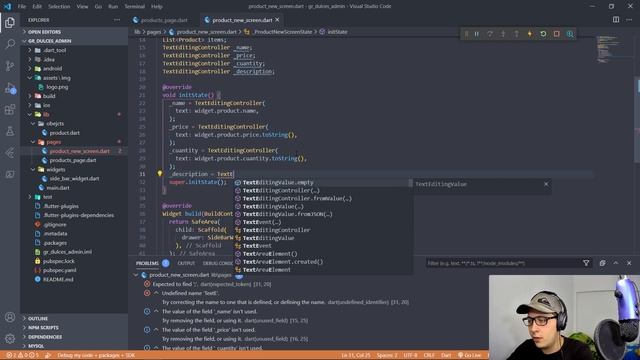Click debug Step Over button
640x360 pixels.
point(490,34)
